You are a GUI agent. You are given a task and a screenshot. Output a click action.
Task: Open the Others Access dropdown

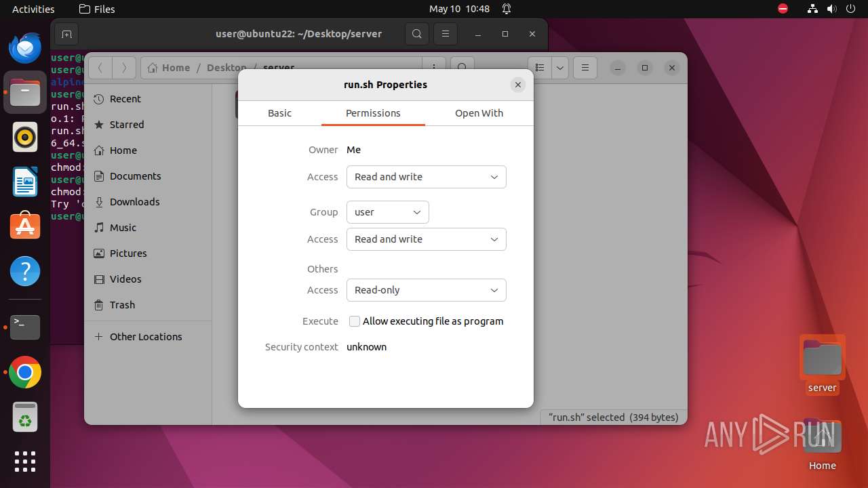click(426, 290)
